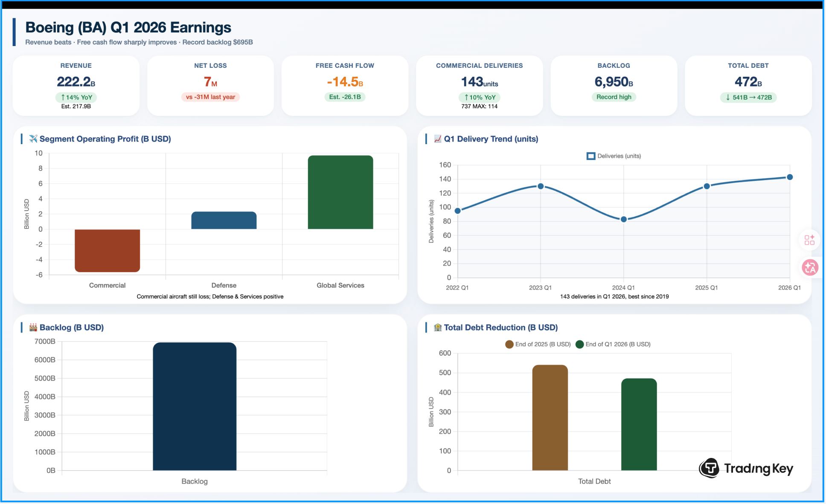The width and height of the screenshot is (826, 504).
Task: Click the TradingKey logo icon
Action: [709, 468]
